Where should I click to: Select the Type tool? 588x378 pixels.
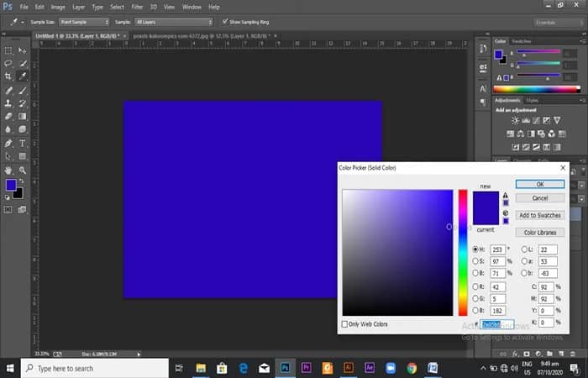pyautogui.click(x=23, y=144)
